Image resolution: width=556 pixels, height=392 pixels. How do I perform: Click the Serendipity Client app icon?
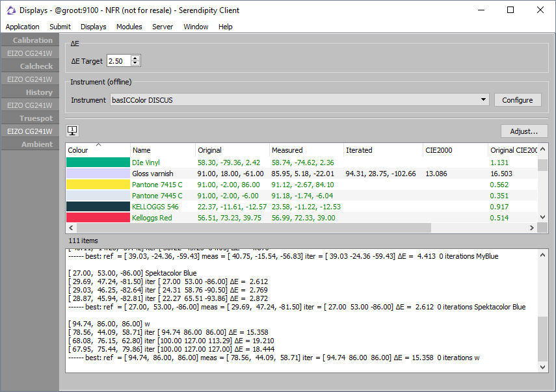pos(11,10)
